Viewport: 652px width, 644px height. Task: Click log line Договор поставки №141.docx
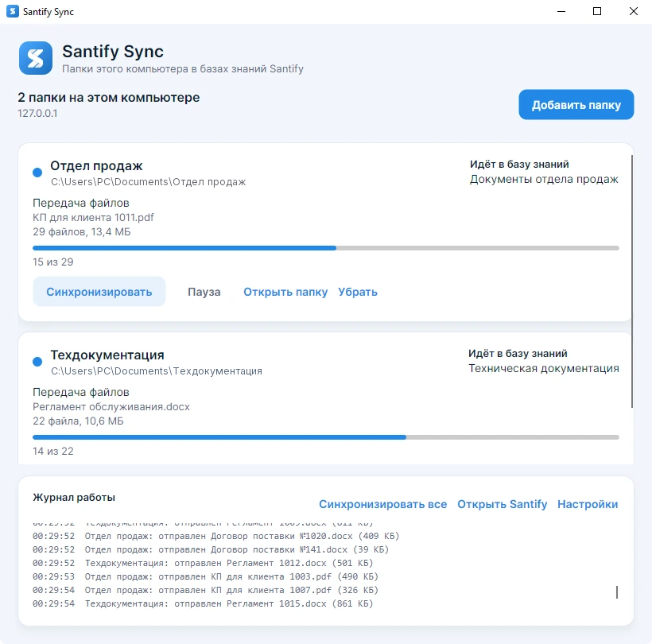point(211,549)
